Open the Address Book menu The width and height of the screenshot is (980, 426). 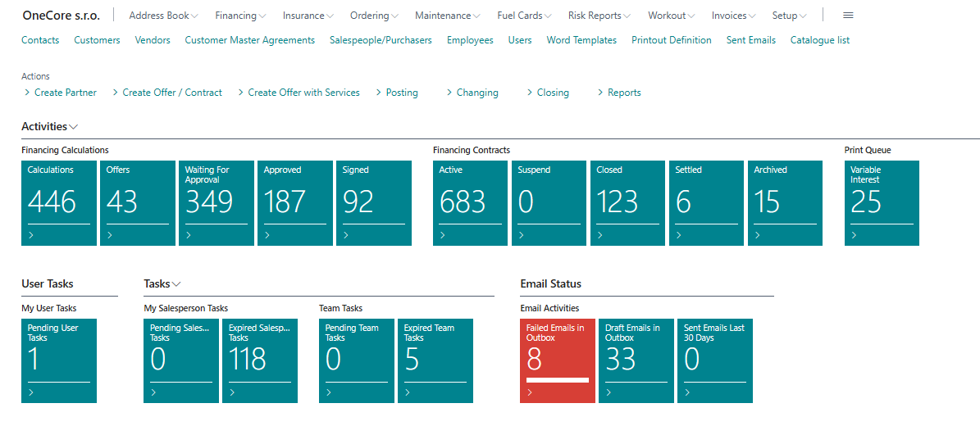point(164,16)
